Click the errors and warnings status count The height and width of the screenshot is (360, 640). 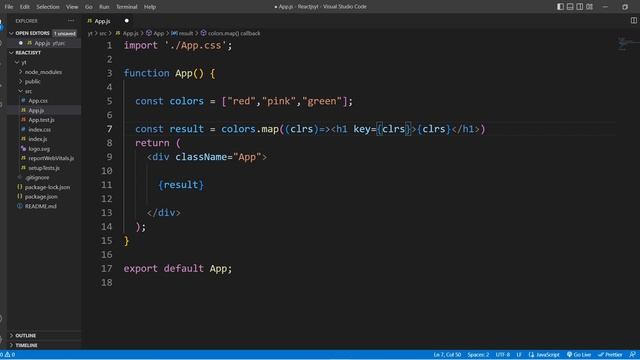[8, 355]
